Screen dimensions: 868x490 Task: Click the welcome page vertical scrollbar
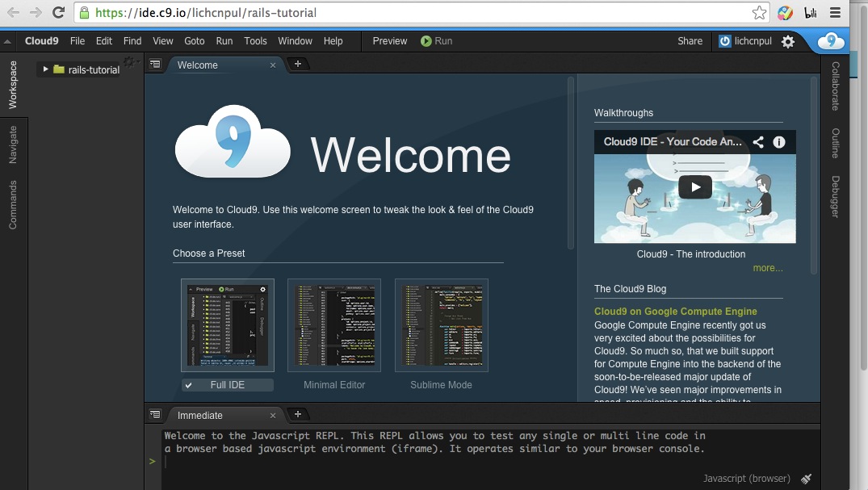point(571,163)
